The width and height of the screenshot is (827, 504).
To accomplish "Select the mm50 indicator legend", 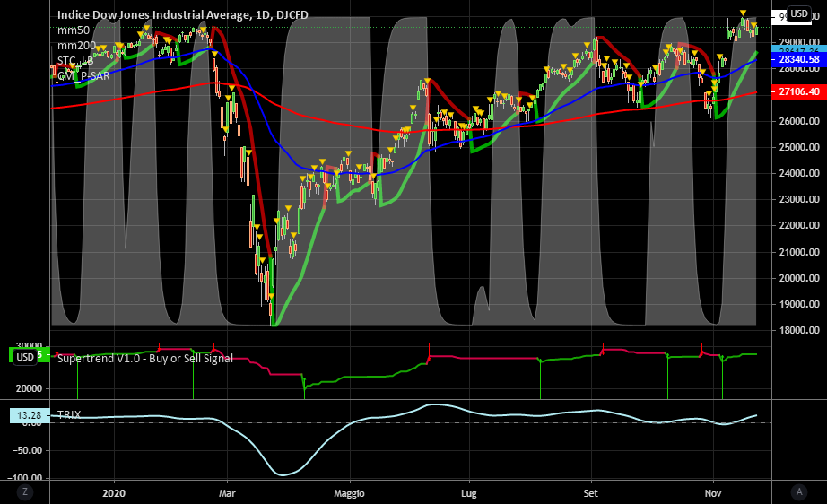I will click(74, 30).
